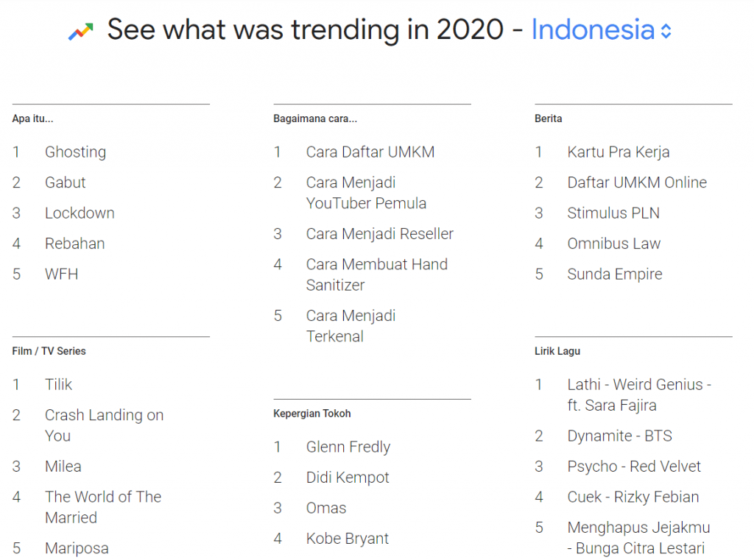Open Glenn Fredly under Kepergian Tokoh
The width and height of the screenshot is (754, 560).
[x=348, y=447]
